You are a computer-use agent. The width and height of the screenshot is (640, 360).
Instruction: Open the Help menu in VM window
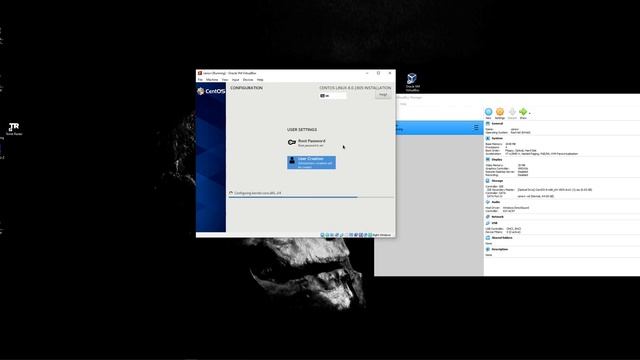[x=260, y=80]
